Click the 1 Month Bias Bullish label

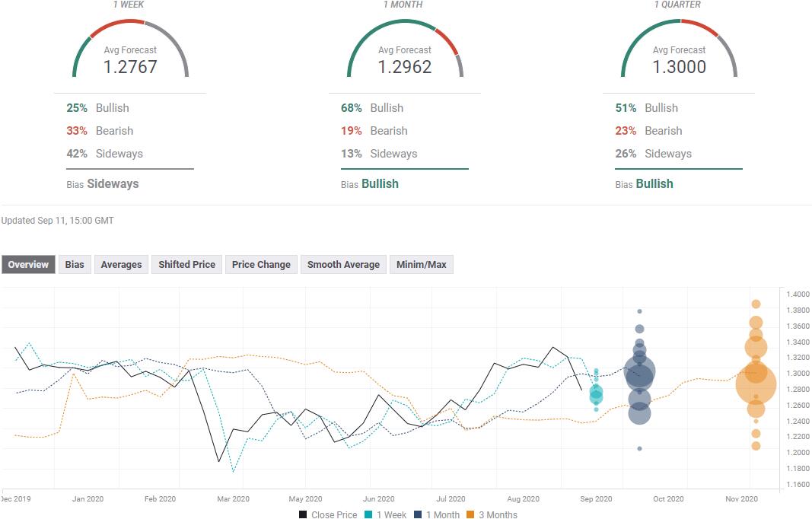370,184
